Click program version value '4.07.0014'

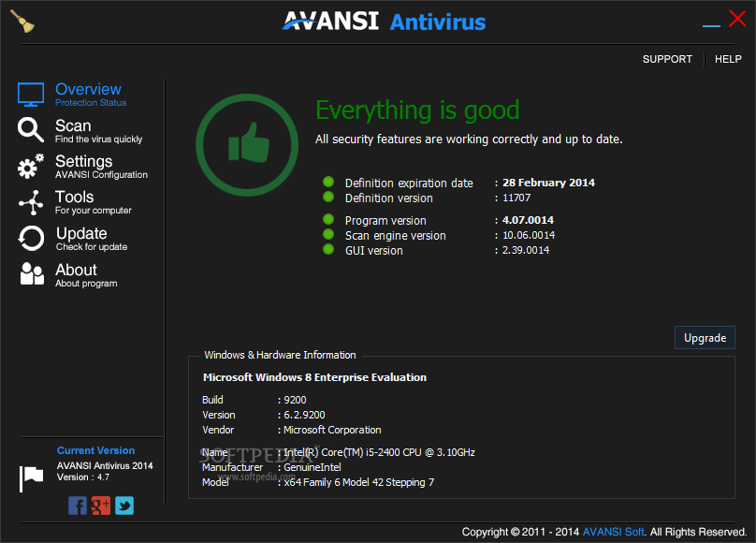click(x=528, y=220)
